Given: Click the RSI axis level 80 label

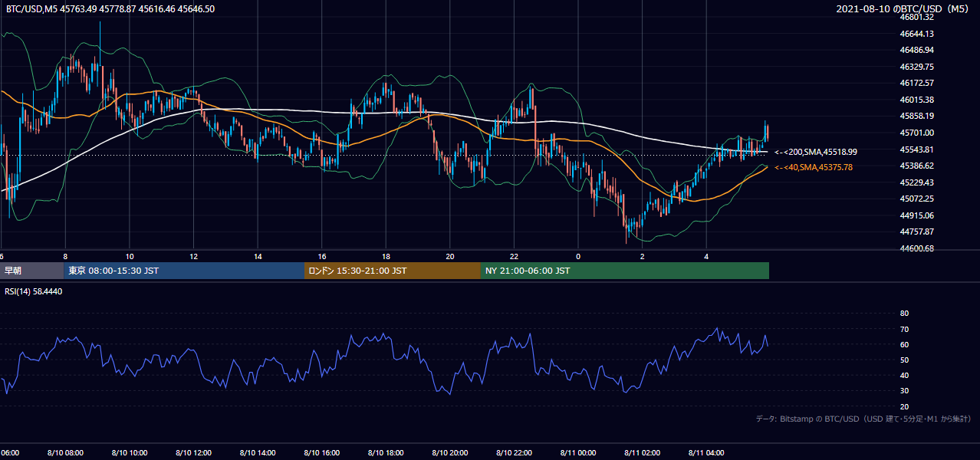Looking at the screenshot, I should point(904,314).
